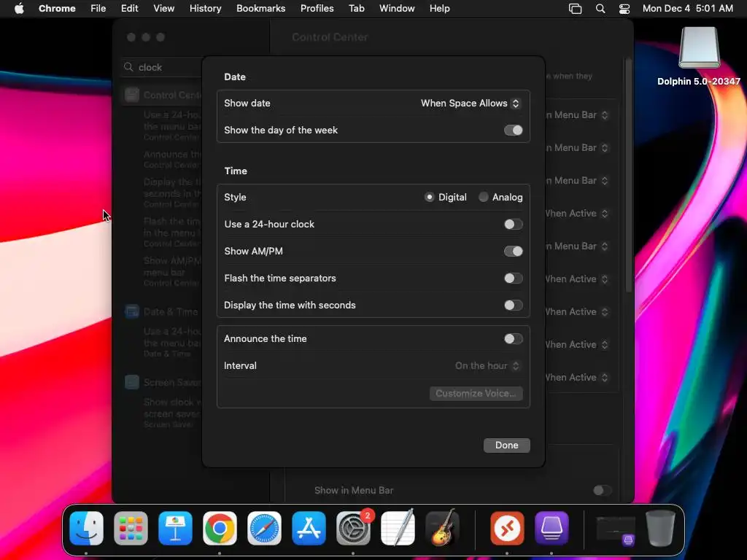Image resolution: width=747 pixels, height=560 pixels.
Task: Enable Announce the time switch
Action: click(x=513, y=338)
